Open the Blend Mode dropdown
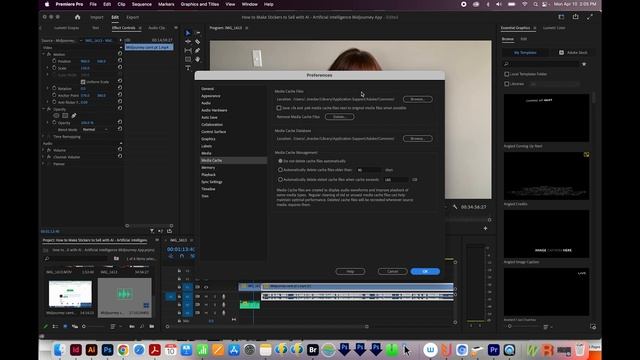This screenshot has height=360, width=640. pos(95,129)
